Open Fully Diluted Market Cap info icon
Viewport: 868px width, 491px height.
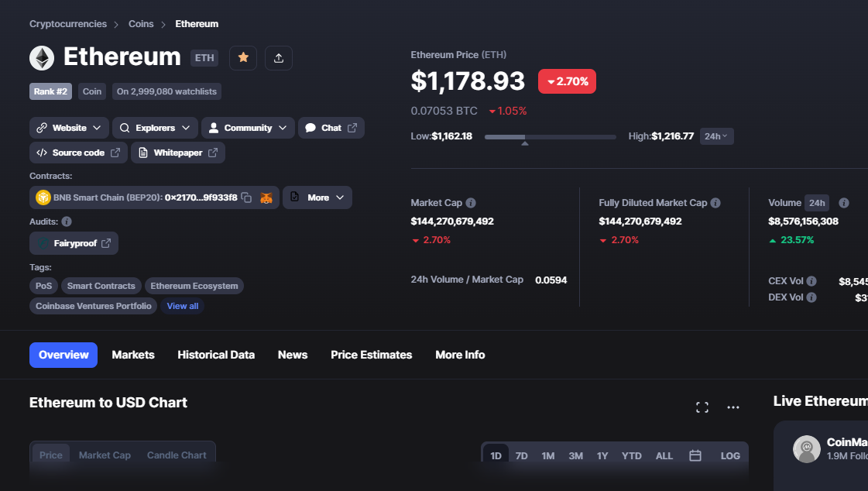[715, 203]
